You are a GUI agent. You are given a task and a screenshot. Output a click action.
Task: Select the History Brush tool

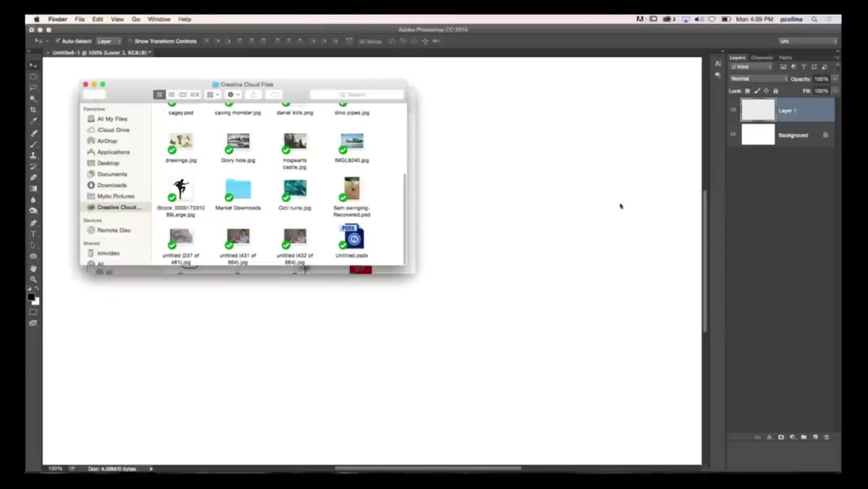click(33, 166)
